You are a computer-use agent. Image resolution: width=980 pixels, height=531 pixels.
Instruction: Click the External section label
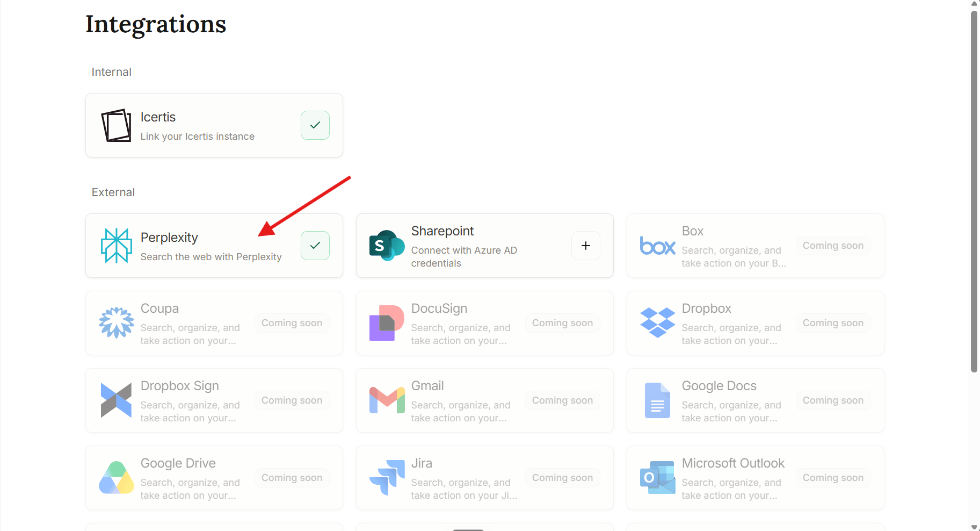(x=113, y=192)
